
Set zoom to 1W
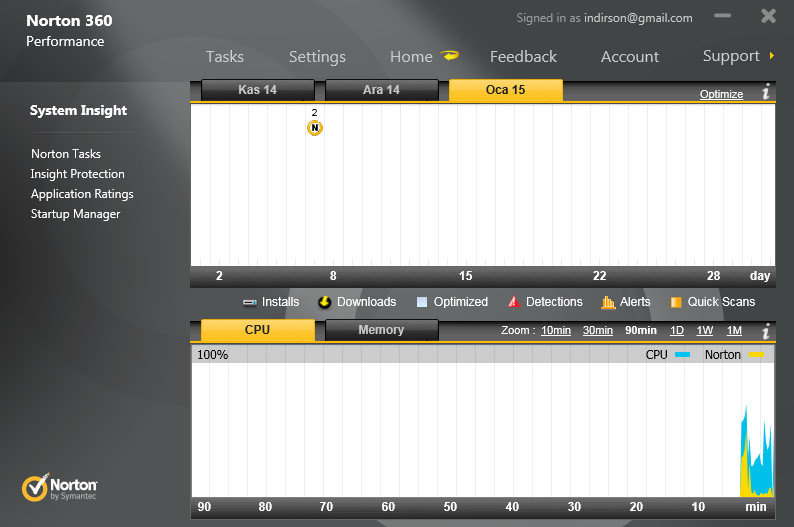tap(704, 331)
